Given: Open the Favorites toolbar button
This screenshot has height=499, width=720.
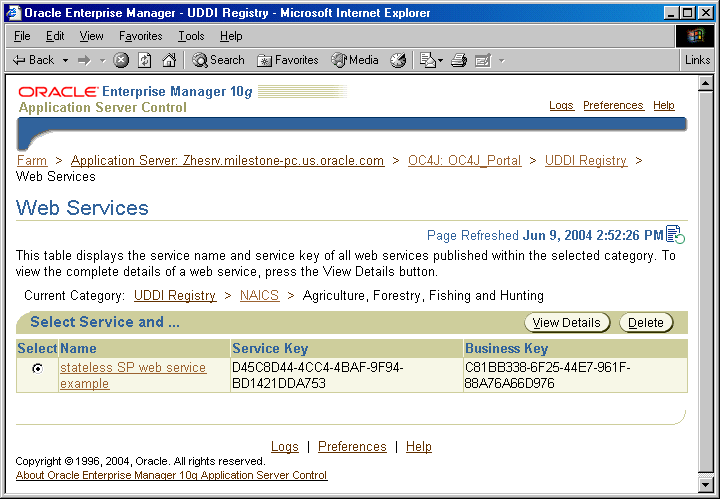Looking at the screenshot, I should (x=287, y=60).
